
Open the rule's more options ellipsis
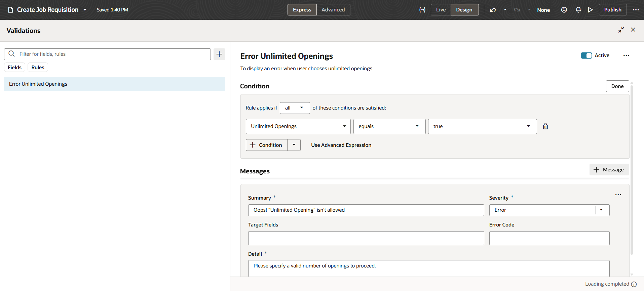[626, 55]
